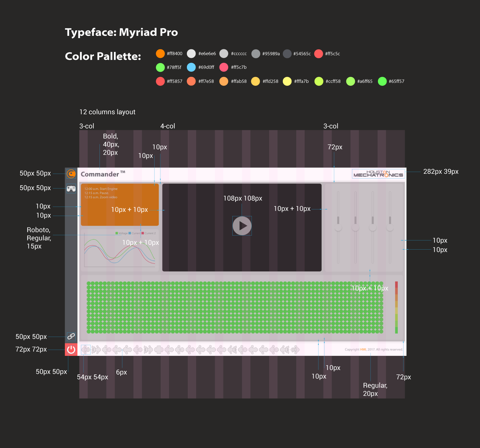This screenshot has width=480, height=448.
Task: Pick the #ff5857 swatch
Action: (x=160, y=81)
